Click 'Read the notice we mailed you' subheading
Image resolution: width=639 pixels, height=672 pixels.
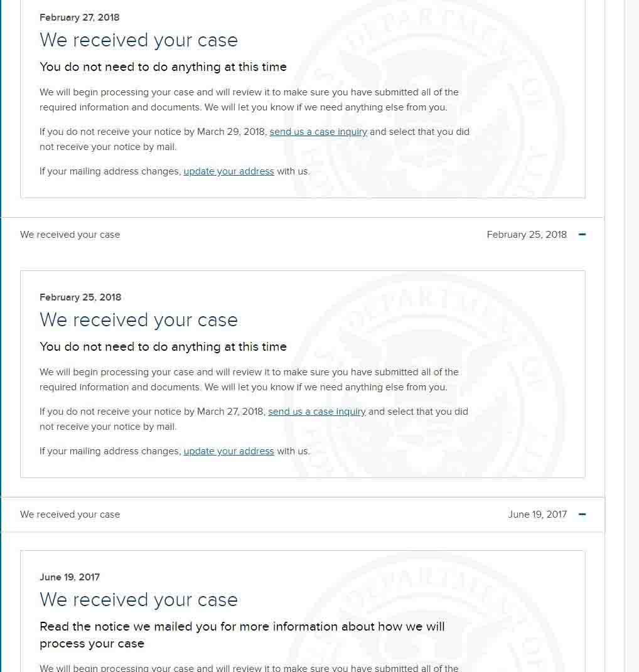[x=242, y=635]
